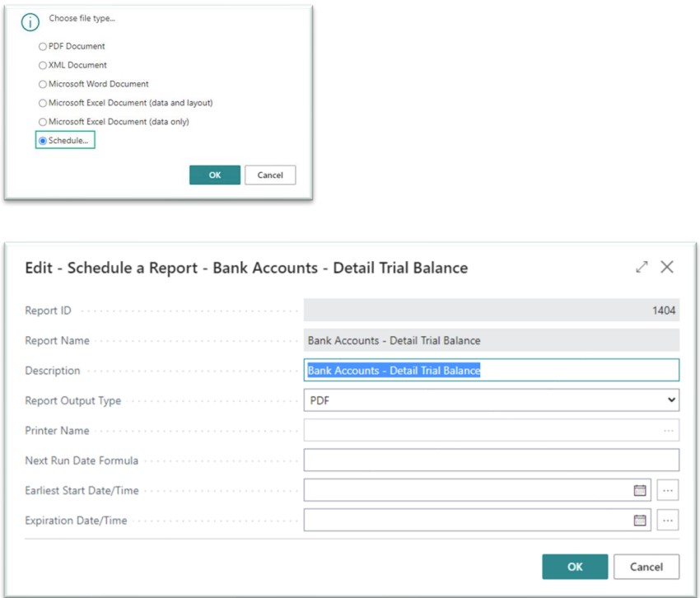Screen dimensions: 700x598
Task: Click the Printer Name label
Action: click(57, 431)
